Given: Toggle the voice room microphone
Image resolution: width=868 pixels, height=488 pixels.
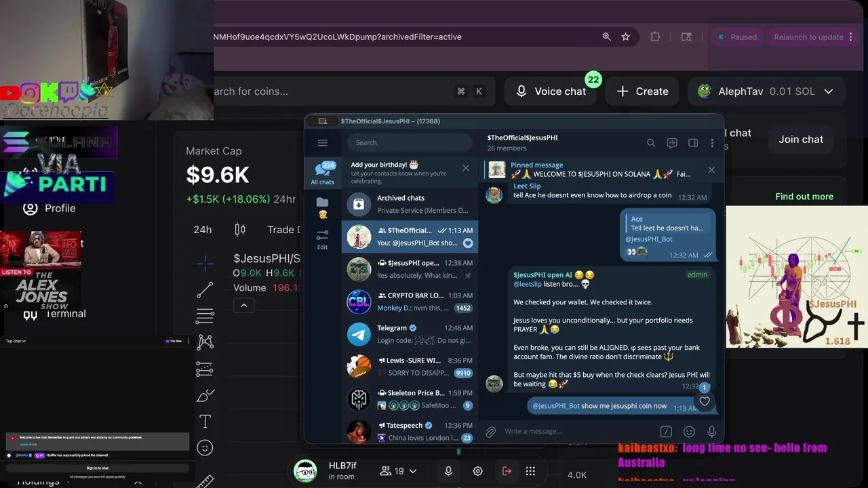Looking at the screenshot, I should (448, 471).
